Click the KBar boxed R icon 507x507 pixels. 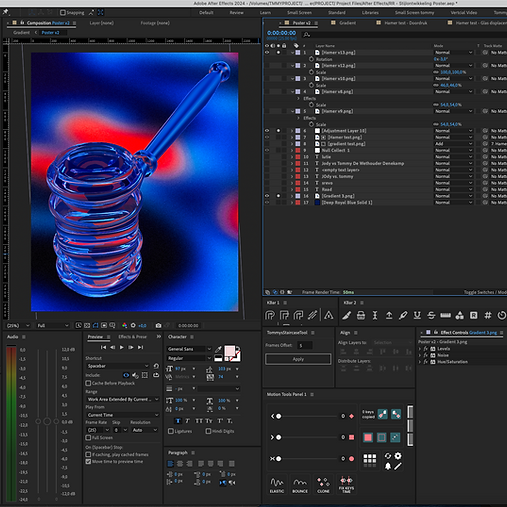tap(473, 315)
